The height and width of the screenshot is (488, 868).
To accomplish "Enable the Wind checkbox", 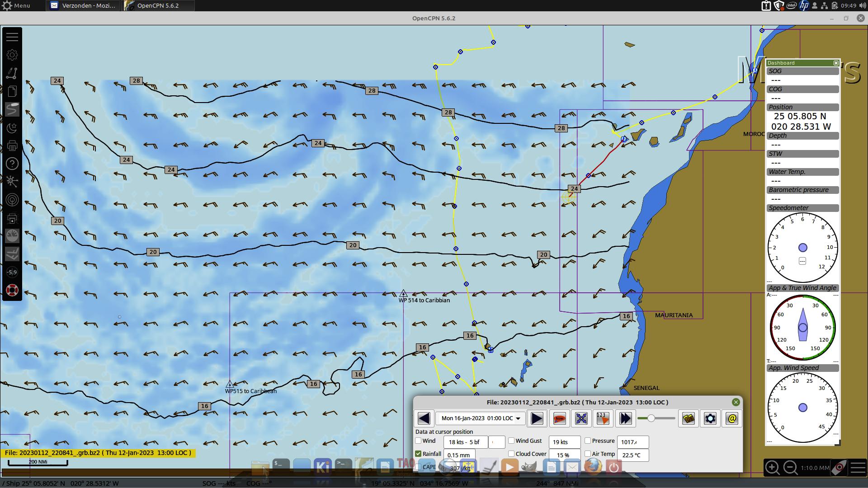I will pyautogui.click(x=418, y=441).
